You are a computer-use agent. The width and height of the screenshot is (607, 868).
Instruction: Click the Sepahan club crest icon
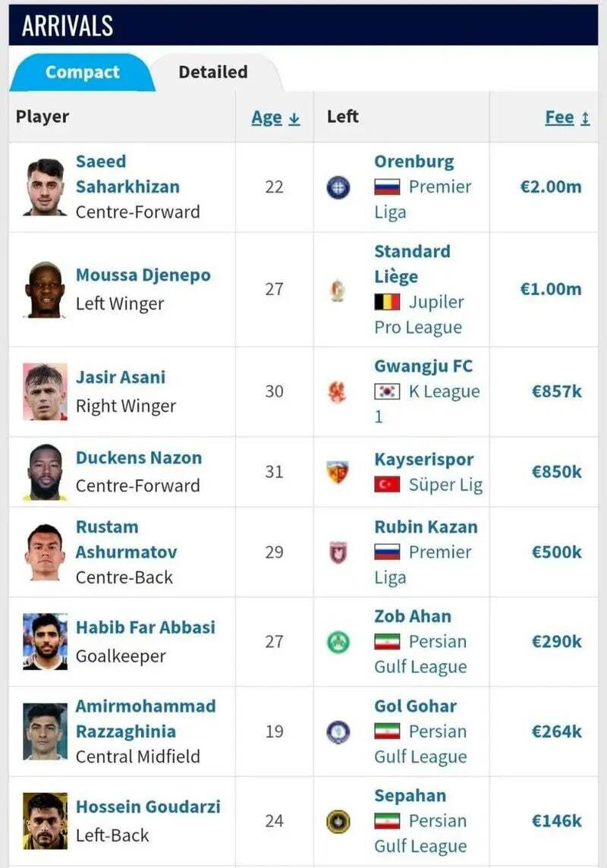[338, 821]
